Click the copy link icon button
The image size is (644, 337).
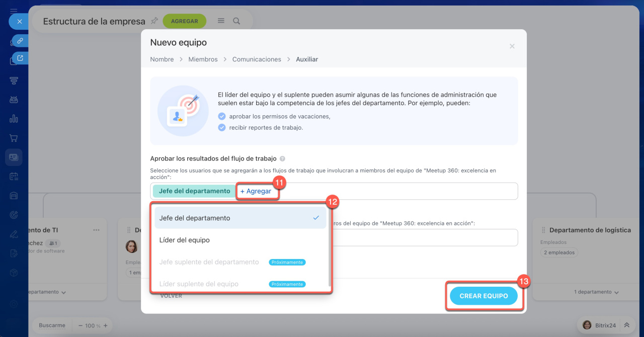point(20,41)
